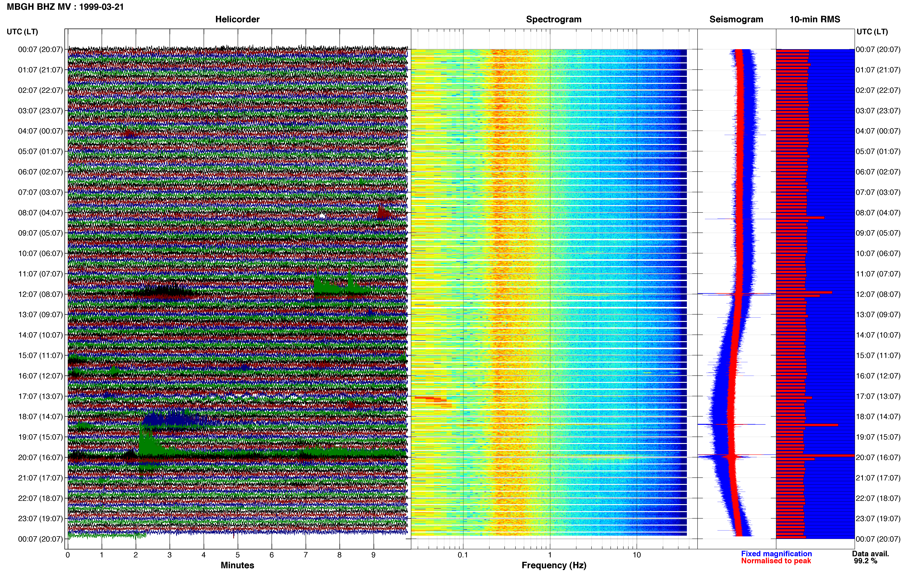This screenshot has width=924, height=578.
Task: Click left time label 18:07 (14:07)
Action: pos(41,417)
